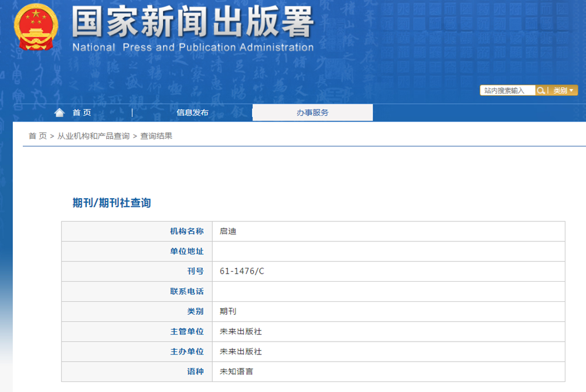Image resolution: width=586 pixels, height=392 pixels.
Task: Click the 期刊 value in 类别 row
Action: (228, 311)
